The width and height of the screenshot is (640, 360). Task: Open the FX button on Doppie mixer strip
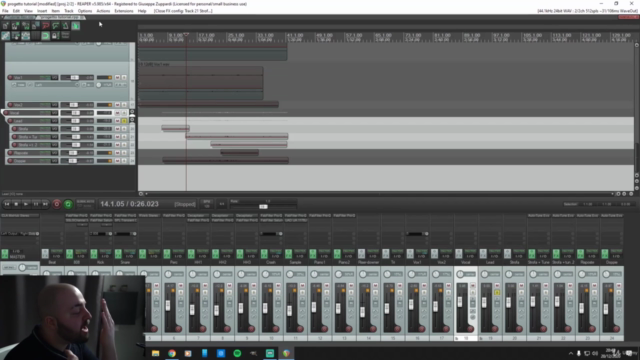click(605, 254)
